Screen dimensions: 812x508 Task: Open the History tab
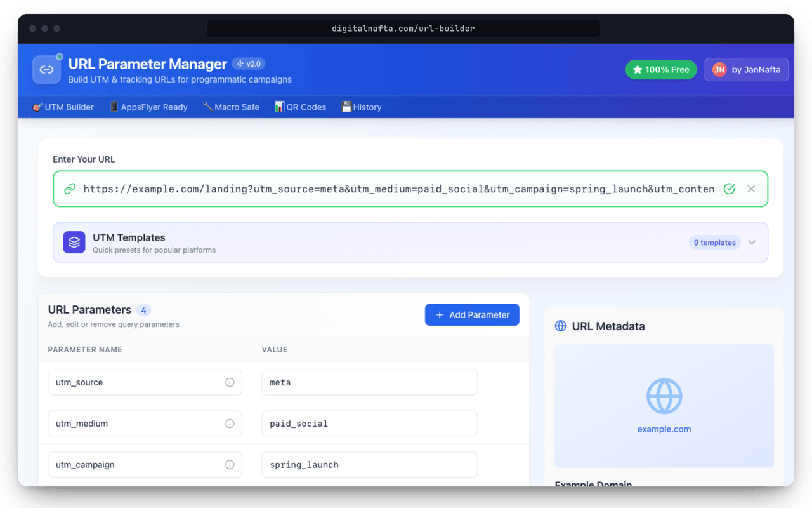(x=362, y=107)
